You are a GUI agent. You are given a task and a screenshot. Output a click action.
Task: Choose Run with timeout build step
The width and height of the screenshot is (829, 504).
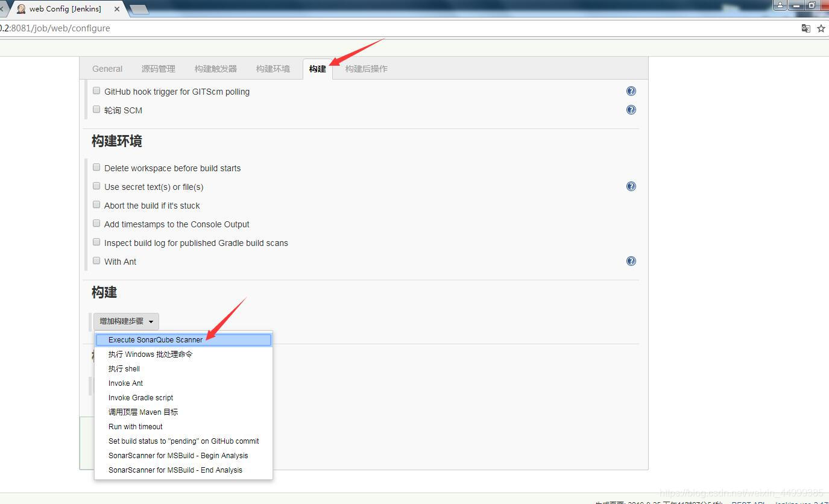(183, 427)
